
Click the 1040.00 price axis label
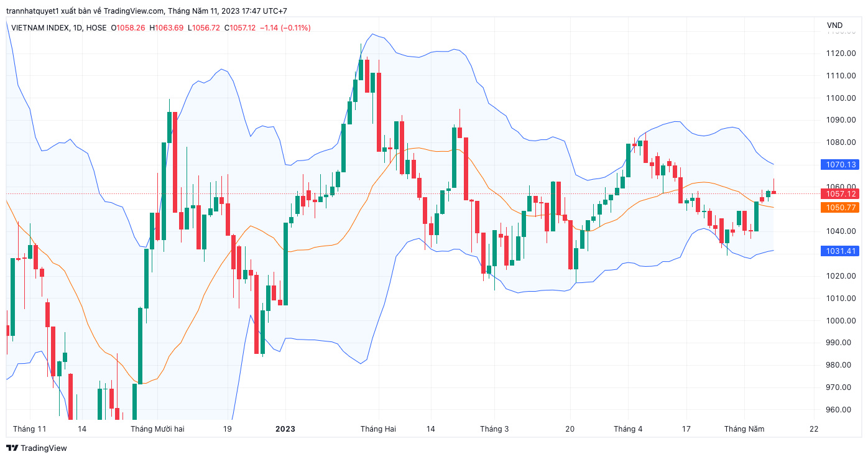click(841, 231)
